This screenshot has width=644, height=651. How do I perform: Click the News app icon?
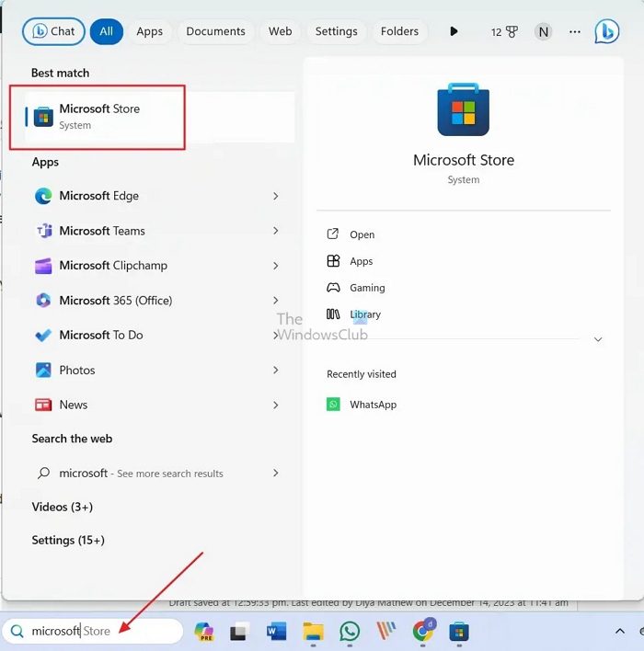[43, 405]
